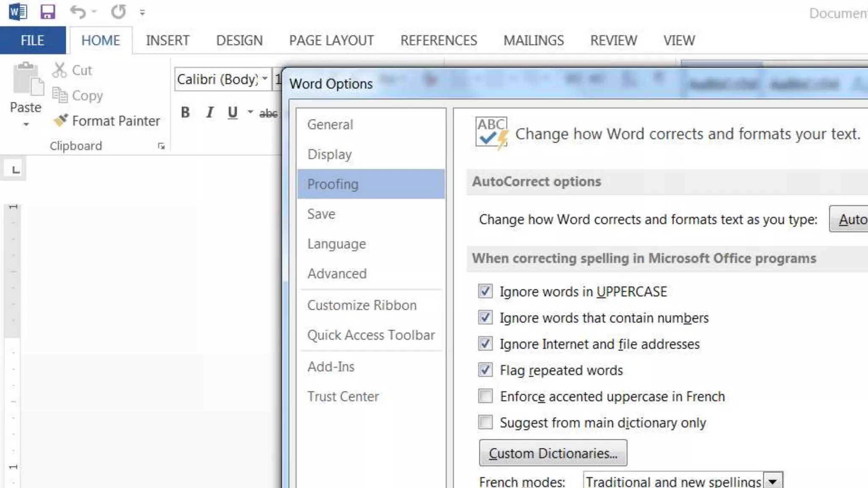The image size is (868, 488).
Task: Open Custom Dictionaries dialog
Action: tap(553, 453)
